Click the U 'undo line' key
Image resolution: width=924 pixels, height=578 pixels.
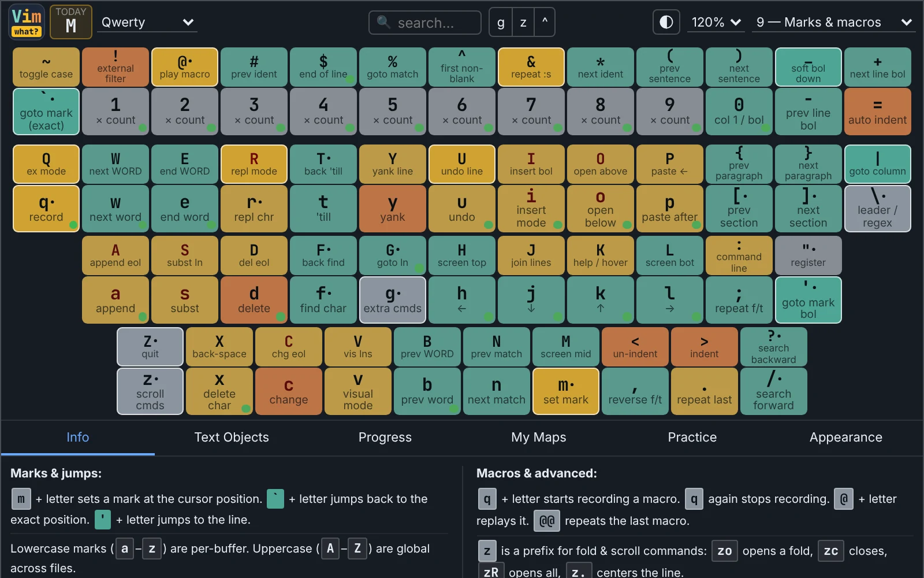pyautogui.click(x=462, y=164)
